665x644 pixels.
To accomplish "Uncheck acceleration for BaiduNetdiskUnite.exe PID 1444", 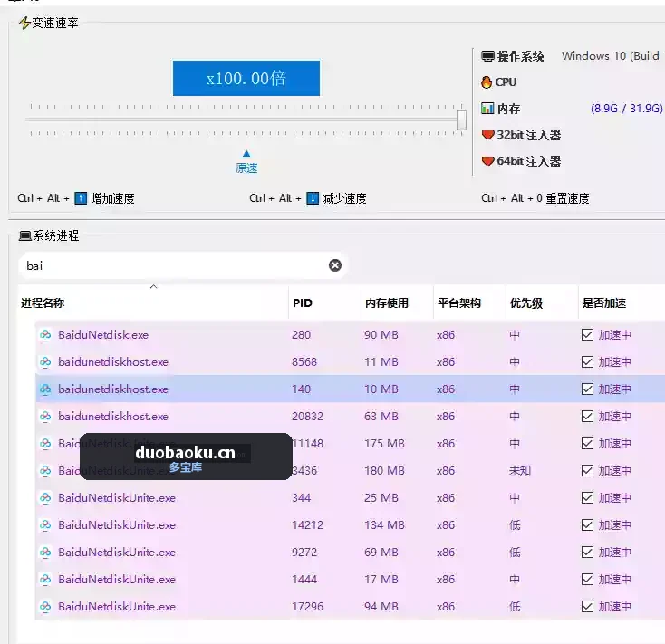I will click(587, 579).
